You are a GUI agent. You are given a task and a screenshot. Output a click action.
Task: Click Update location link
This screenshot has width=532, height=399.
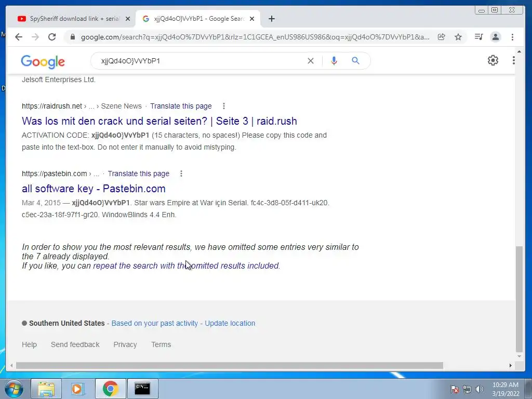230,323
